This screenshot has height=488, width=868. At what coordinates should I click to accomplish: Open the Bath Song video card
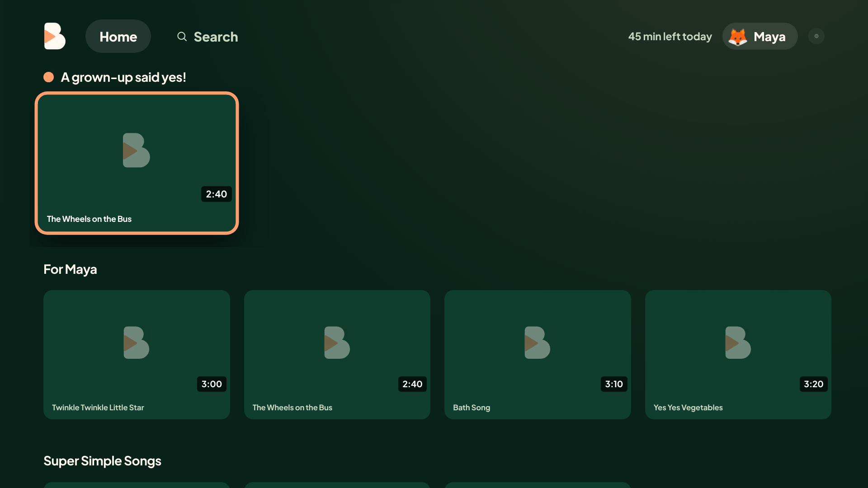point(538,355)
